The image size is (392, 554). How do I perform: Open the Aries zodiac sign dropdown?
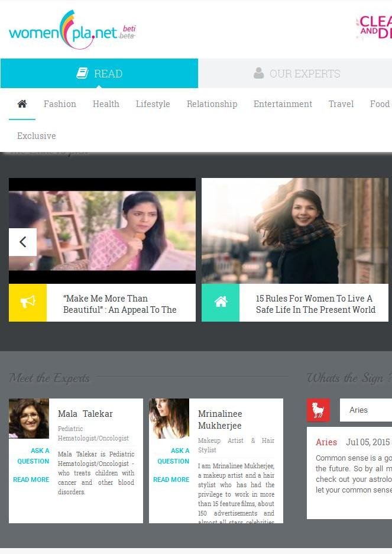pos(365,410)
